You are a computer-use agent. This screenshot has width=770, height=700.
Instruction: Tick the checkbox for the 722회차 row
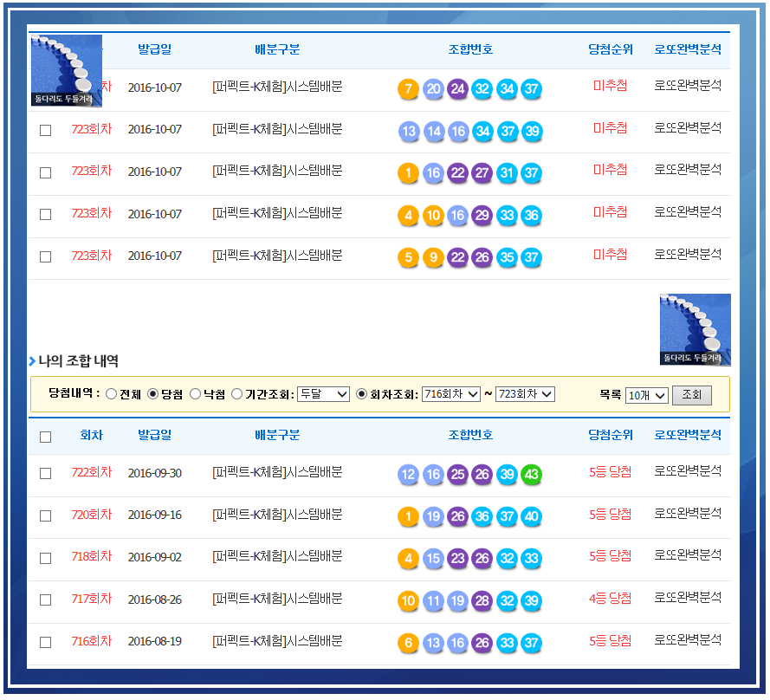coord(46,474)
